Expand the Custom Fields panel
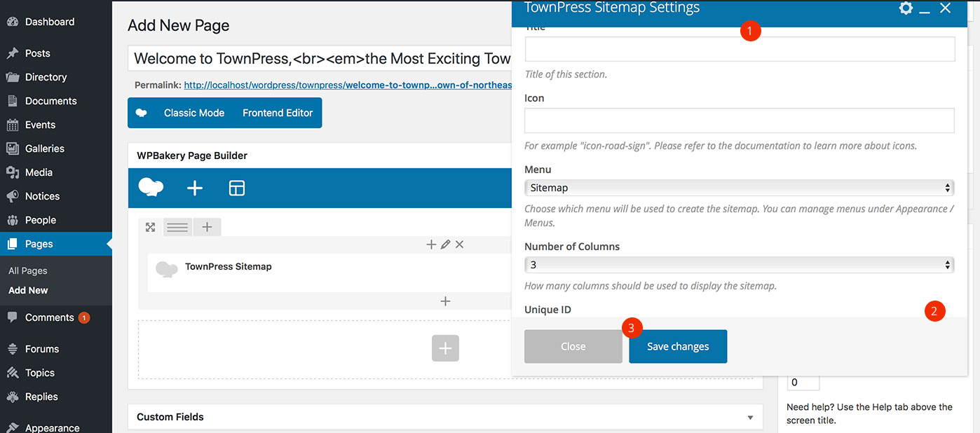This screenshot has width=980, height=433. [750, 417]
